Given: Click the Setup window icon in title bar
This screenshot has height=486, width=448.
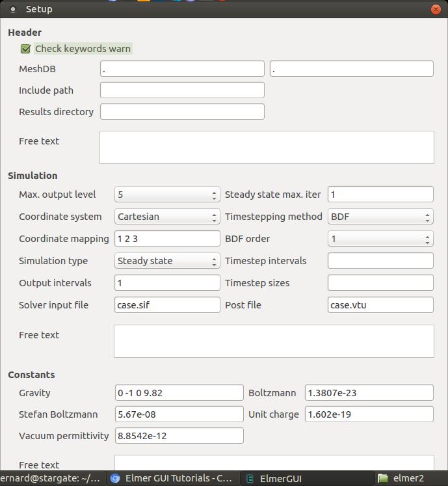Looking at the screenshot, I should coord(13,9).
